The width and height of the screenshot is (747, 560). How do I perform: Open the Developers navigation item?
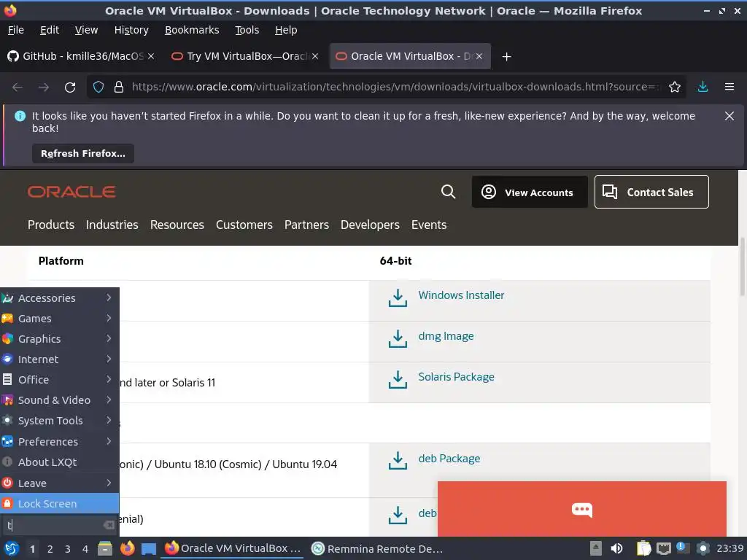[x=370, y=225]
